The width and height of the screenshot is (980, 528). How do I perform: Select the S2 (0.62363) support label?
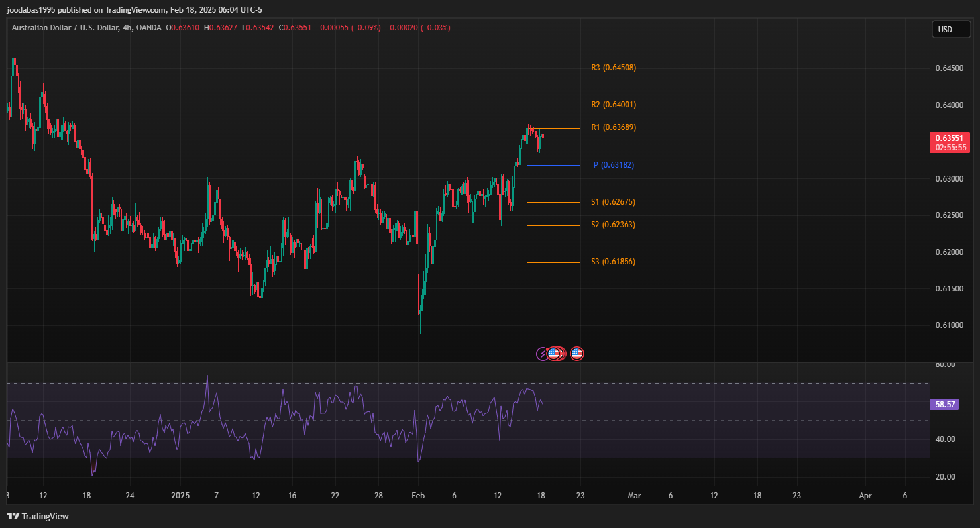tap(613, 225)
